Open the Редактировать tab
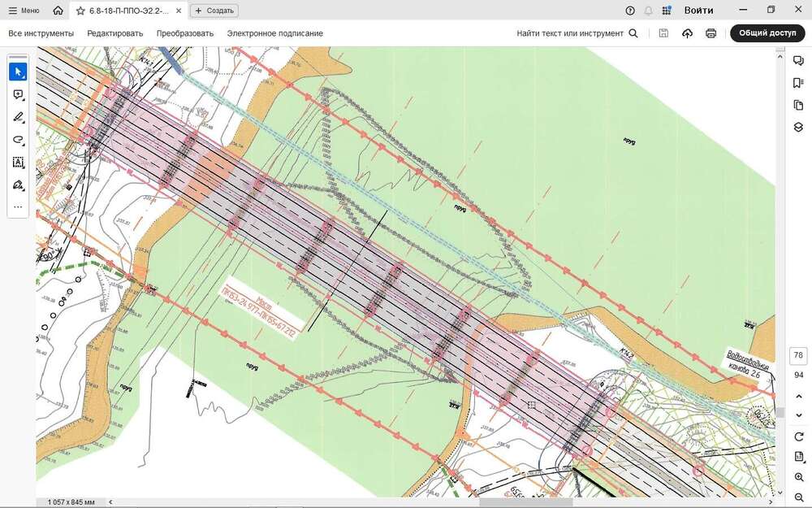This screenshot has height=508, width=812. click(x=115, y=33)
